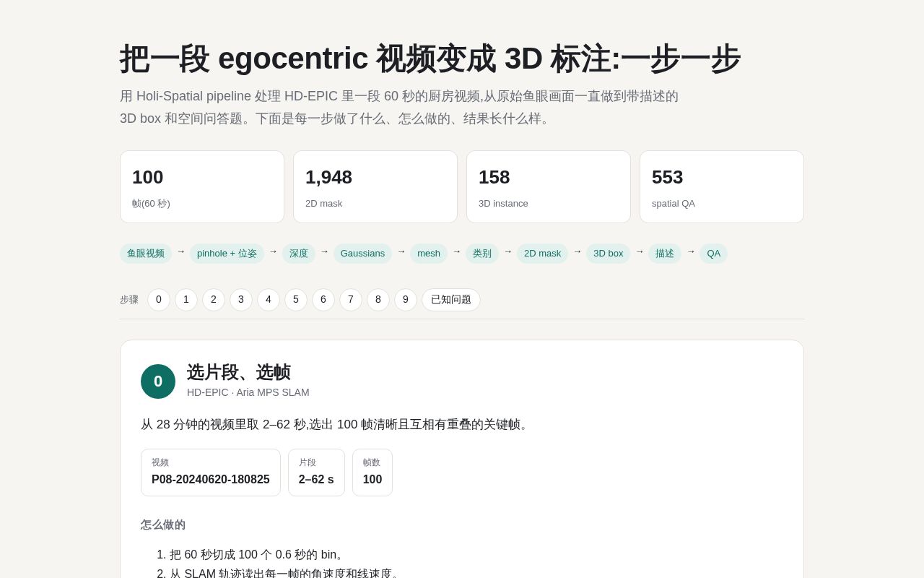Click the 鱼眼视频 pipeline chip
The image size is (924, 578).
tap(146, 254)
